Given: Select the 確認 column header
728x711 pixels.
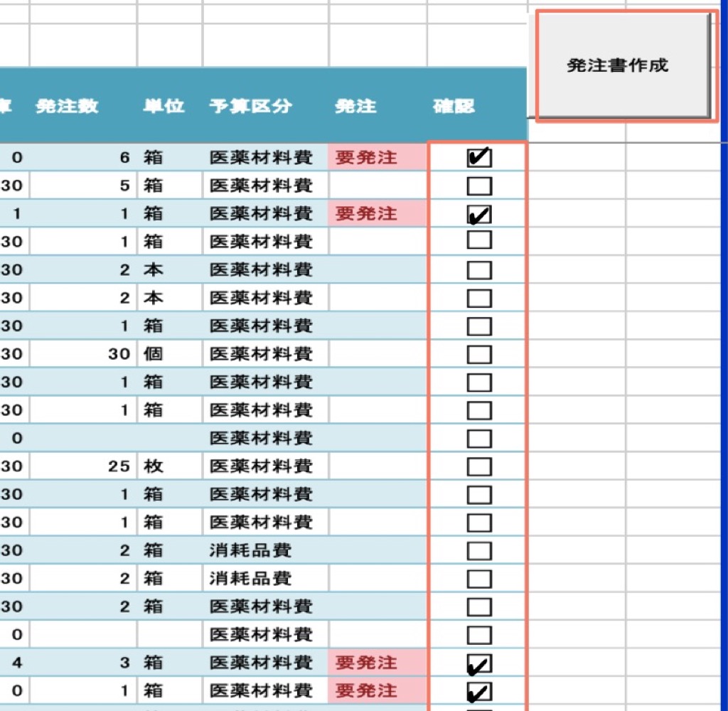Looking at the screenshot, I should pos(454,107).
